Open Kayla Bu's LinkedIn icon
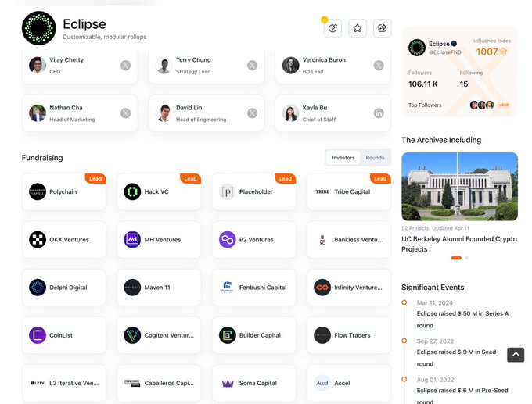 (x=379, y=113)
